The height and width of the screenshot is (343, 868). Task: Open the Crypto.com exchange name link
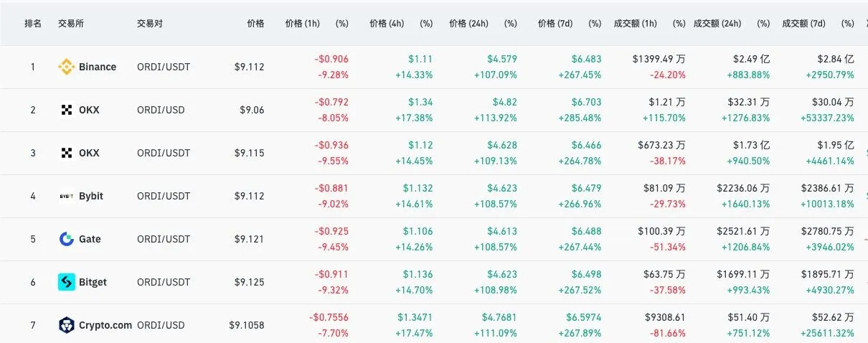tap(105, 325)
